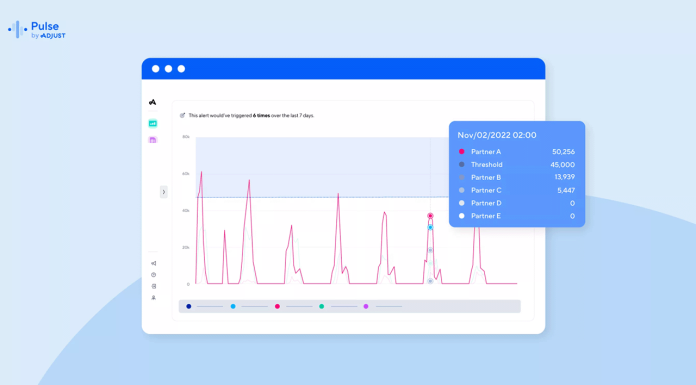This screenshot has width=696, height=385.
Task: Expand the sidebar with the chevron arrow
Action: pyautogui.click(x=164, y=192)
